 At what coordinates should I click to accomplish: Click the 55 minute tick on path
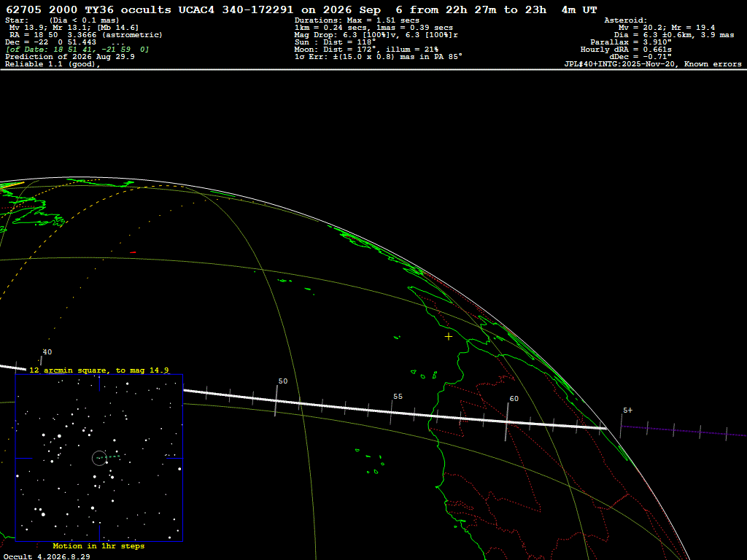point(391,412)
